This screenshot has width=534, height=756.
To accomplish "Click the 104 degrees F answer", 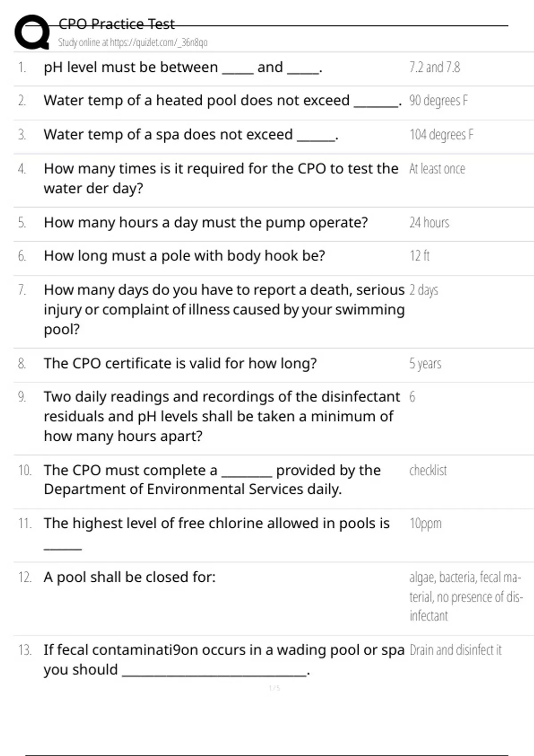I will coord(441,134).
